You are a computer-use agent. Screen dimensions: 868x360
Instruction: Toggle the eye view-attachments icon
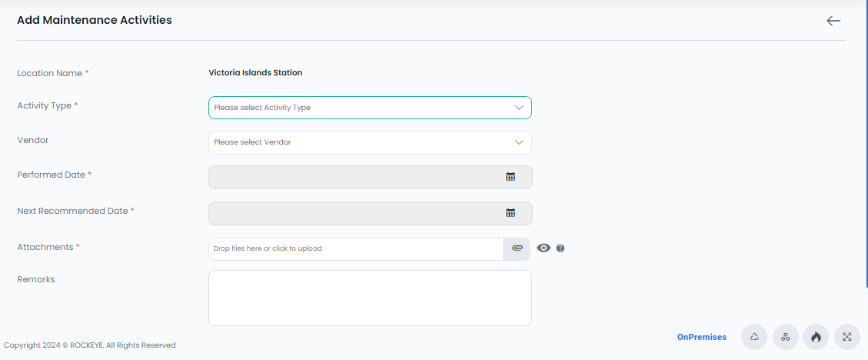point(544,248)
